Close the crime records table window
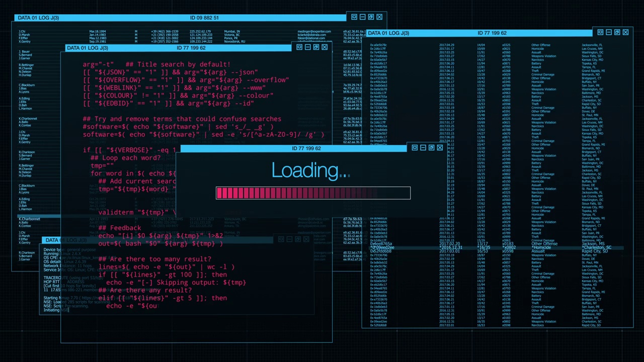The image size is (644, 362). point(625,32)
